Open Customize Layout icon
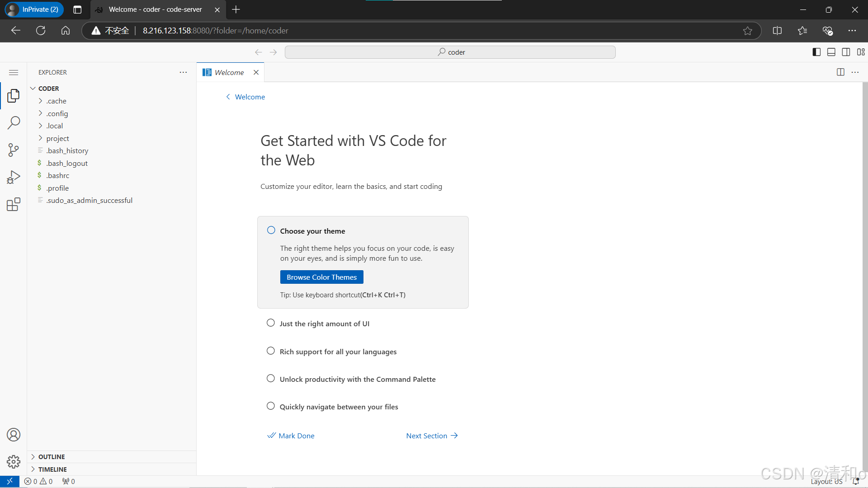This screenshot has width=868, height=488. pos(861,52)
